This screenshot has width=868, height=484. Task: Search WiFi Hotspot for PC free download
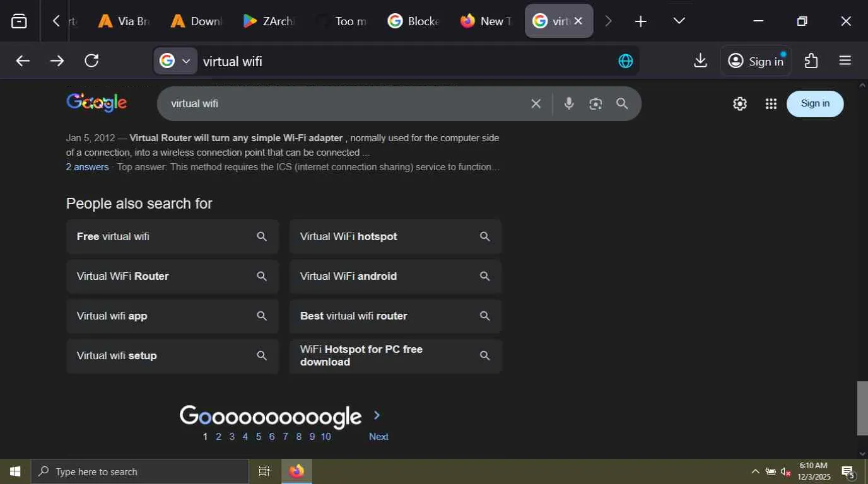pos(396,355)
